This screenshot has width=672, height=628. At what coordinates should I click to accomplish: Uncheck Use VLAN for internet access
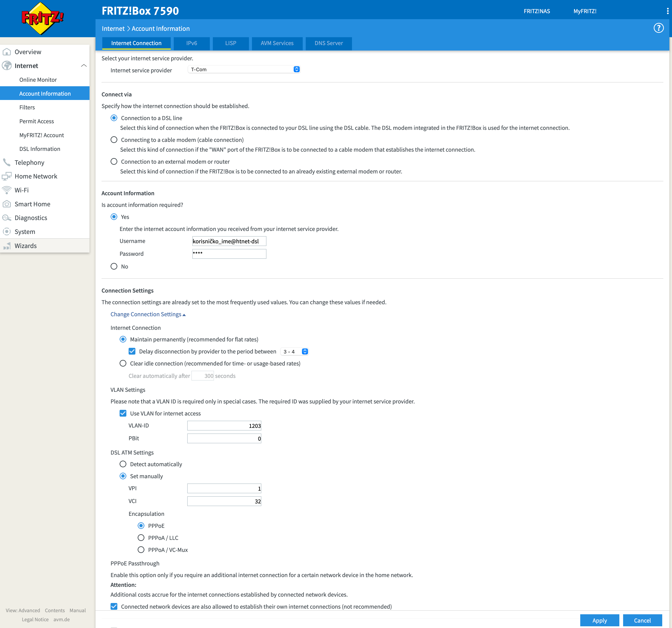click(123, 413)
